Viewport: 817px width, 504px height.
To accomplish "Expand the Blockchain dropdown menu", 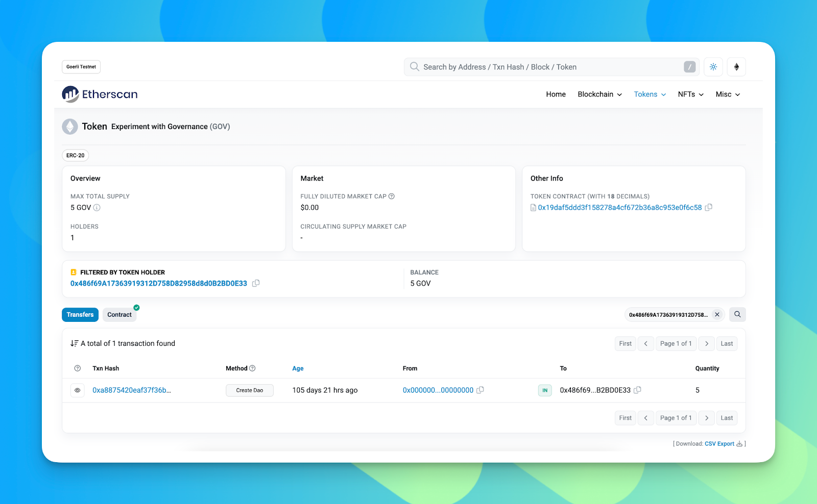I will click(599, 94).
